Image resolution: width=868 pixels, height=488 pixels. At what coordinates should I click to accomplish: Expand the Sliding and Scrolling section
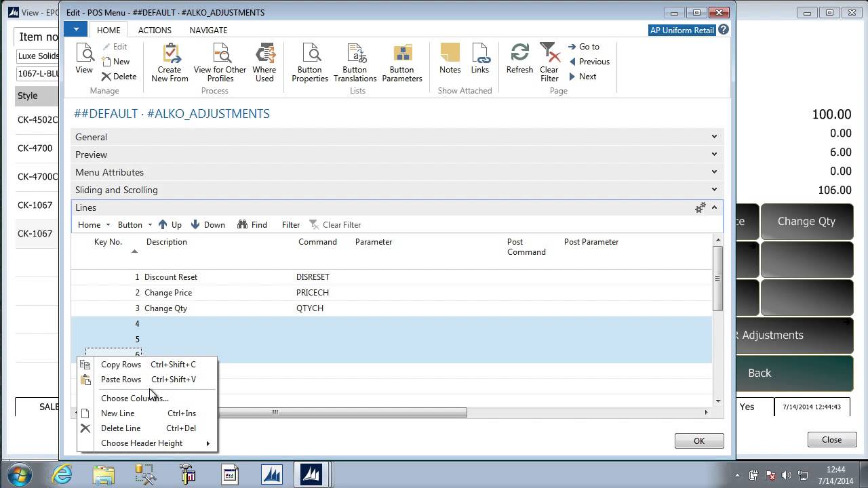coord(397,190)
